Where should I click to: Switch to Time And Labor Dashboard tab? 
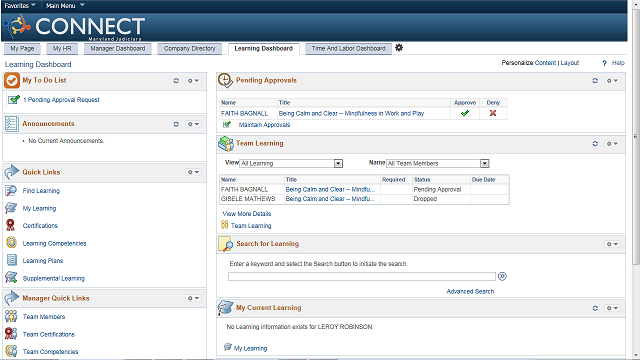(348, 49)
